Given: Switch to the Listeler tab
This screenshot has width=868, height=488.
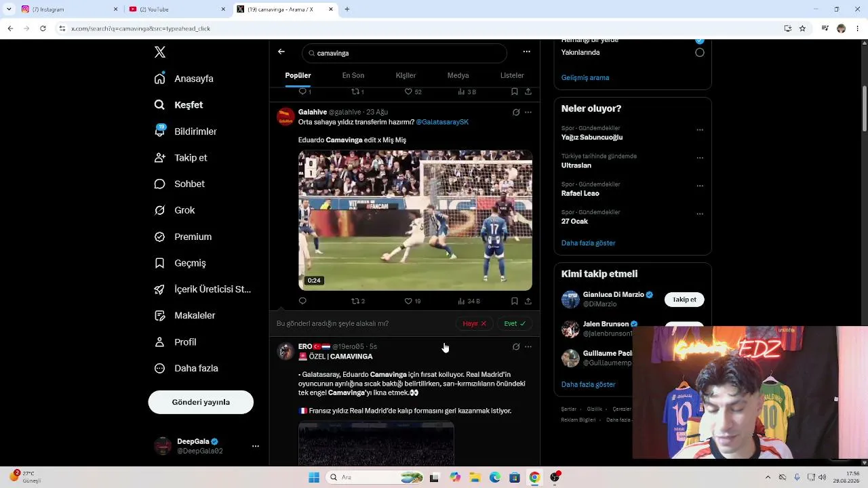Looking at the screenshot, I should (x=512, y=75).
